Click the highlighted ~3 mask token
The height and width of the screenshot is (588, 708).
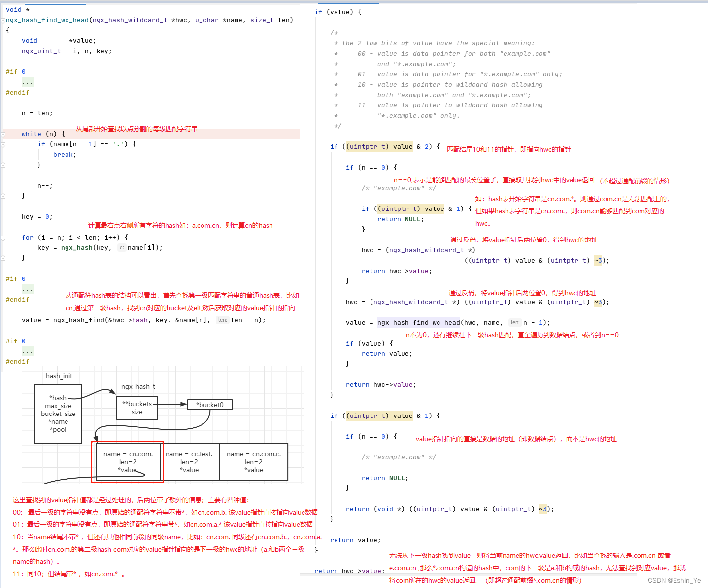(x=599, y=260)
